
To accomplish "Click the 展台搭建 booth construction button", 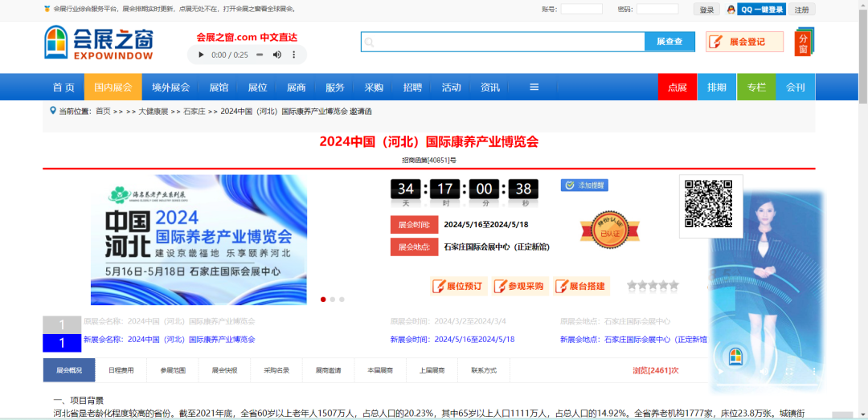I will [580, 286].
